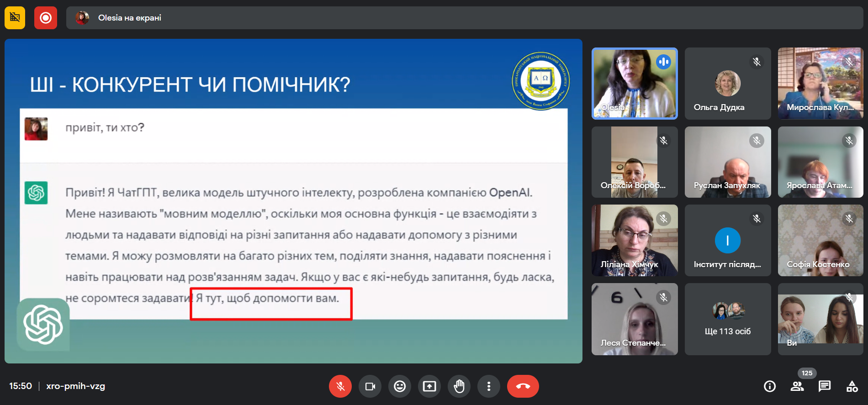Screen dimensions: 868x405
Task: Click the present screen button
Action: (429, 386)
